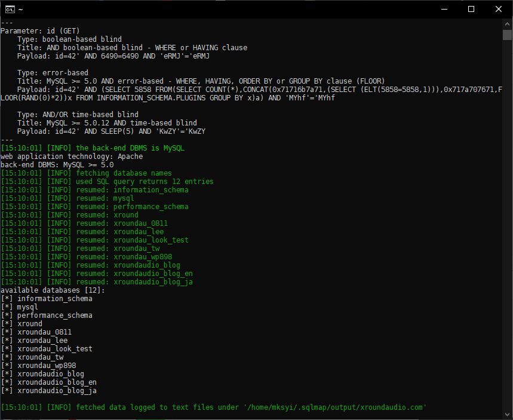The image size is (513, 420).
Task: Click '[*] mysql' list entry
Action: click(19, 306)
